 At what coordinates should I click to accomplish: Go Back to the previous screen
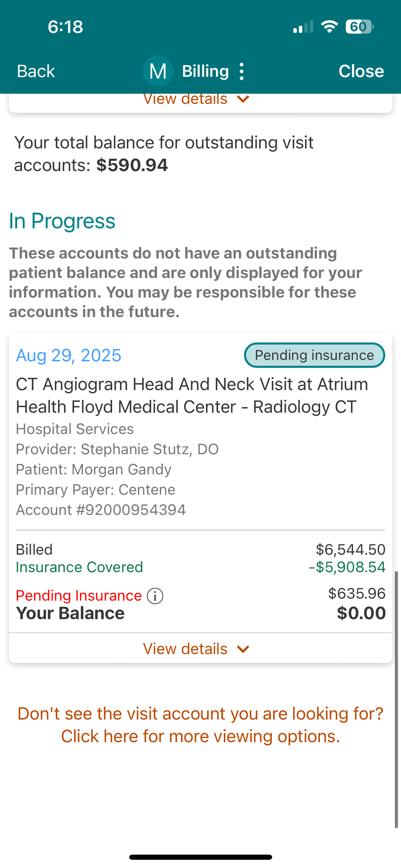pos(36,71)
